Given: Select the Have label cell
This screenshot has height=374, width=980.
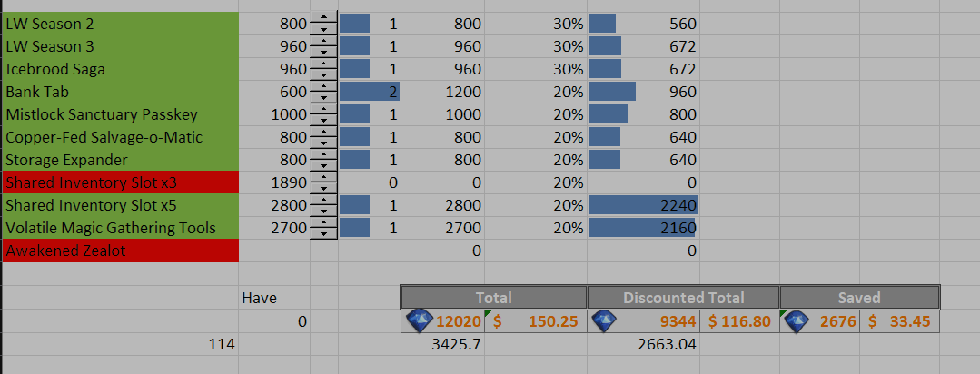Looking at the screenshot, I should pyautogui.click(x=274, y=298).
